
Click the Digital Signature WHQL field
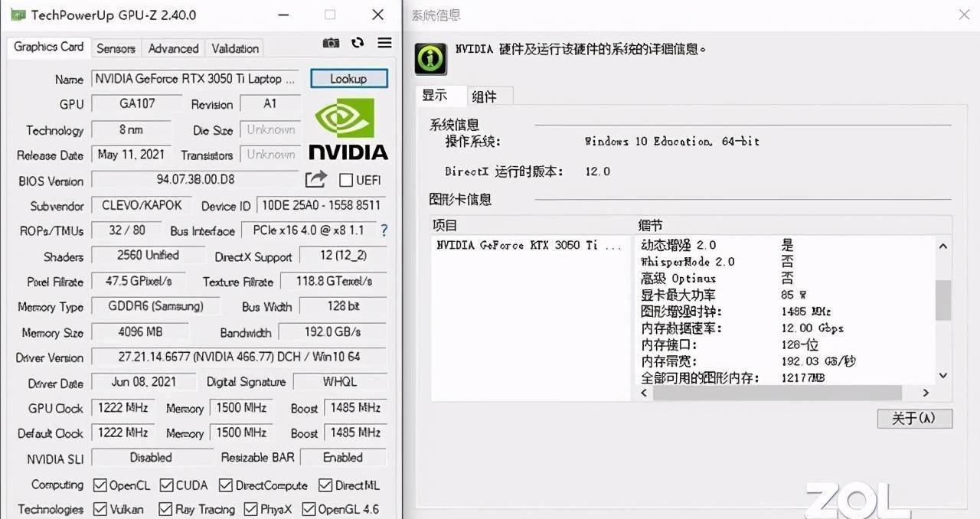coord(339,381)
